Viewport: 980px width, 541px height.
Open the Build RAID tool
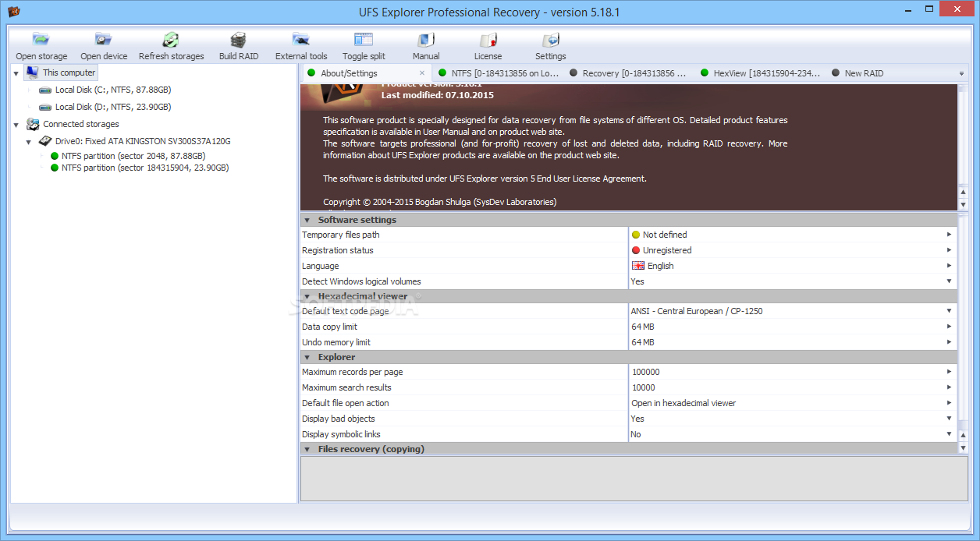[239, 40]
